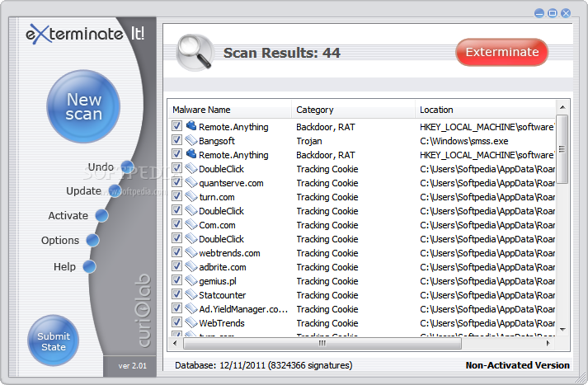588x385 pixels.
Task: Click the blue dot beside Activate
Action: pos(101,215)
